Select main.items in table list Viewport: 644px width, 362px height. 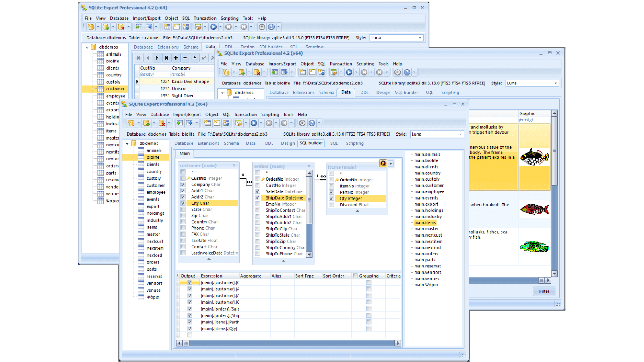pyautogui.click(x=425, y=222)
